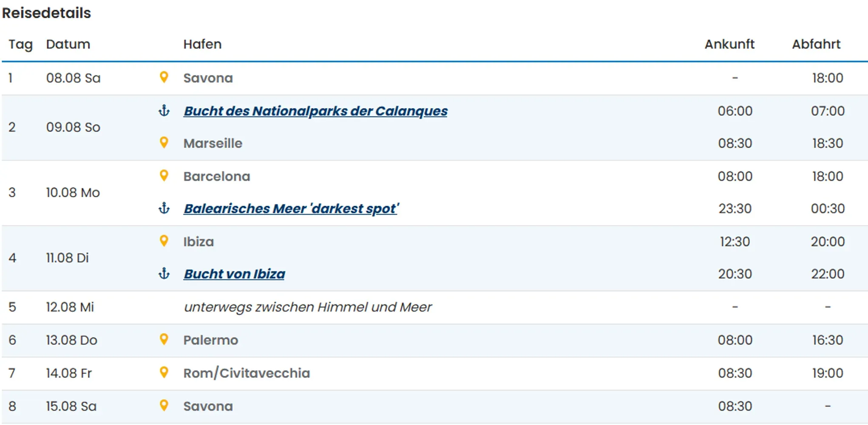Click the location pin beside Rom/Civitavecchia
This screenshot has width=868, height=425.
pyautogui.click(x=164, y=372)
